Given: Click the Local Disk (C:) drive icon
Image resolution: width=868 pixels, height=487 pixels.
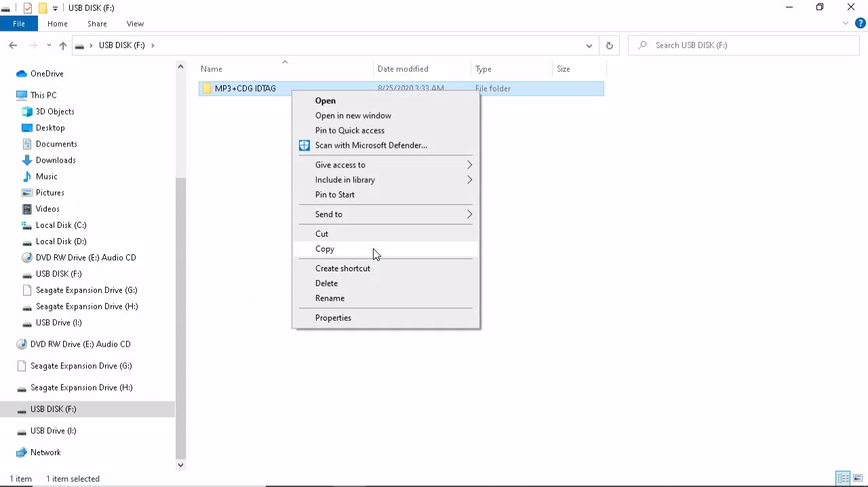Looking at the screenshot, I should [27, 225].
